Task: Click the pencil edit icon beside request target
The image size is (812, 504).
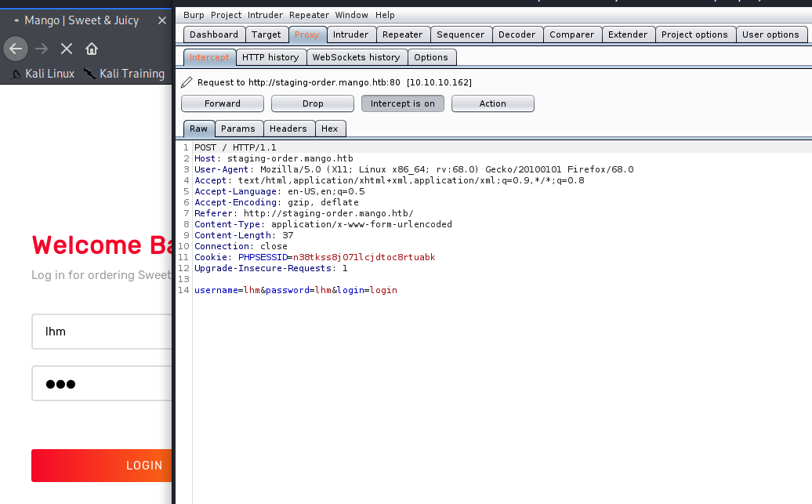Action: tap(187, 82)
